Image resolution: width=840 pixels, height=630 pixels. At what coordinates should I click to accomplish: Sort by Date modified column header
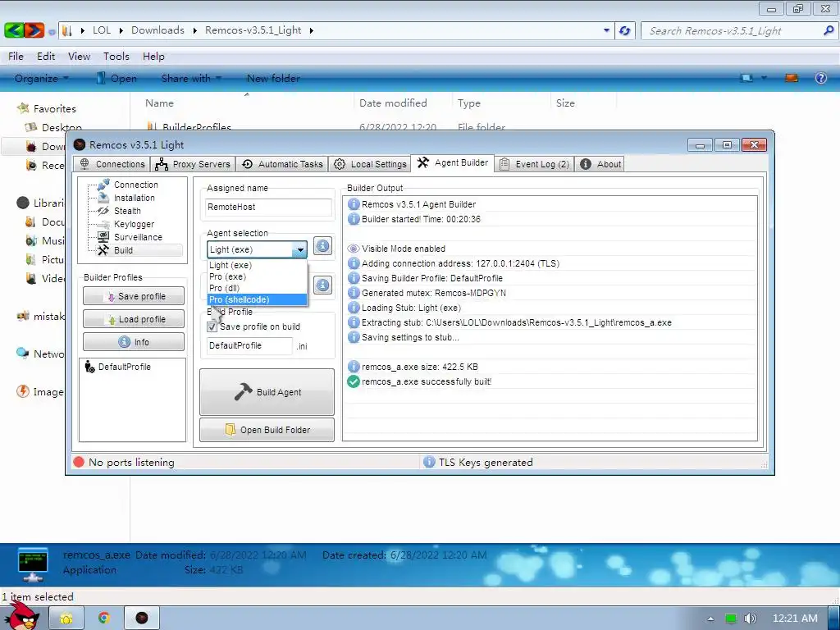click(x=393, y=103)
